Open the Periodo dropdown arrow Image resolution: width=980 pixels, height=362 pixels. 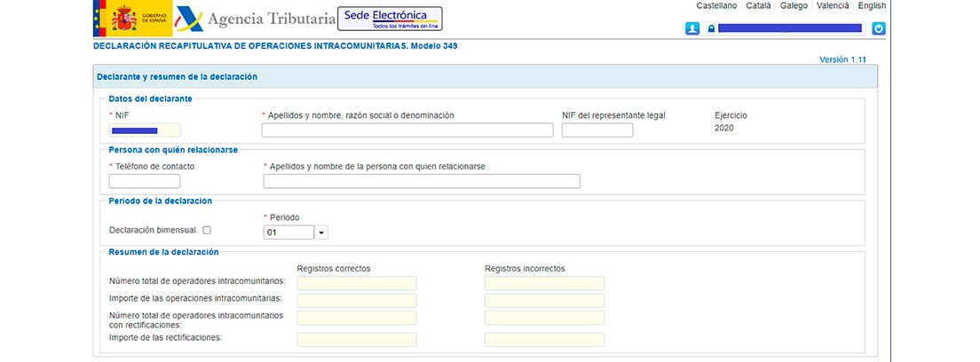(x=321, y=232)
